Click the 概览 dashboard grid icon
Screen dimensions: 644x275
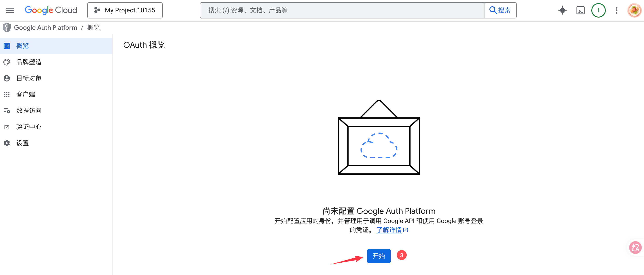coord(7,46)
